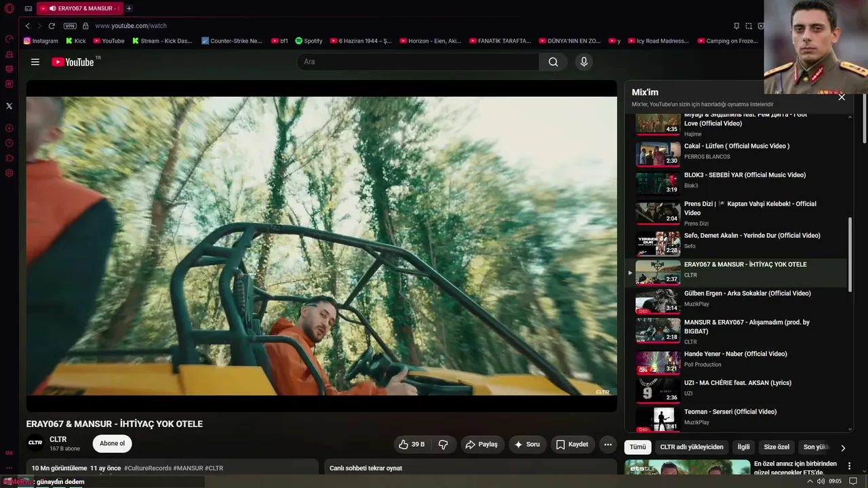868x488 pixels.
Task: Open the bf1 bookmark
Action: pos(279,41)
